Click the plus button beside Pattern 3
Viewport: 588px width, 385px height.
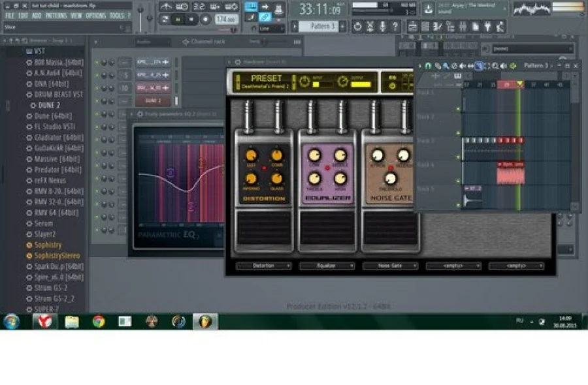pos(342,27)
